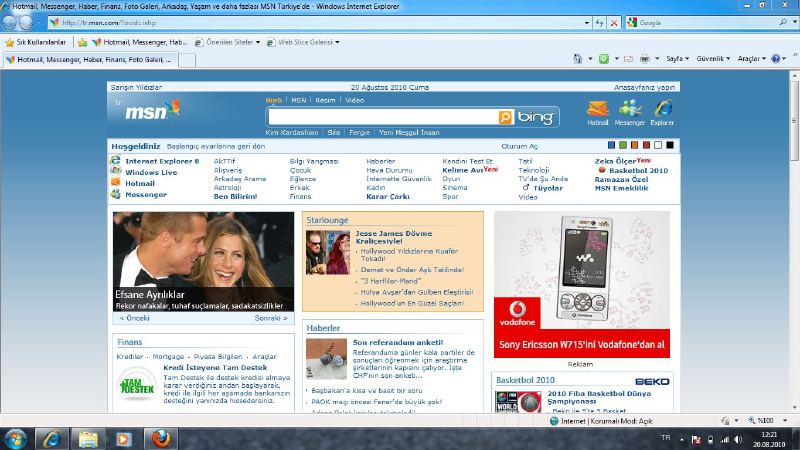
Task: Open the print options dropdown arrow
Action: coord(657,59)
